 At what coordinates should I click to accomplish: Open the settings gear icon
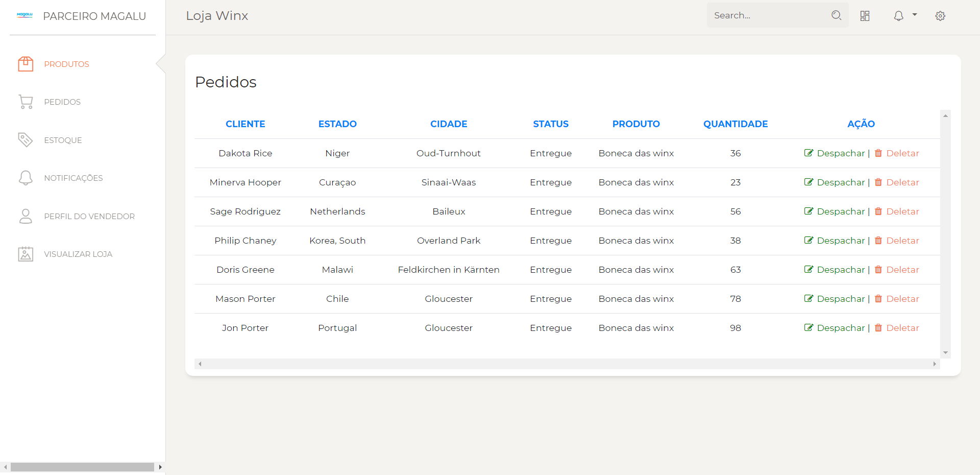[940, 16]
